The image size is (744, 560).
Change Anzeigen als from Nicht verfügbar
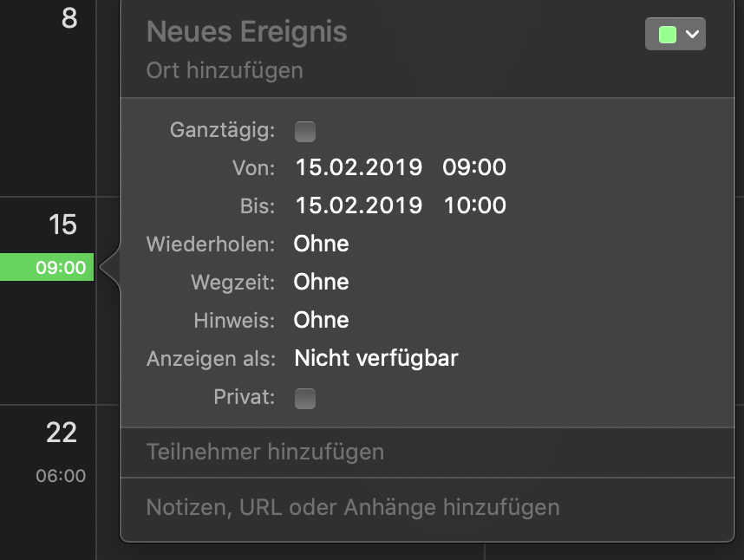tap(375, 358)
